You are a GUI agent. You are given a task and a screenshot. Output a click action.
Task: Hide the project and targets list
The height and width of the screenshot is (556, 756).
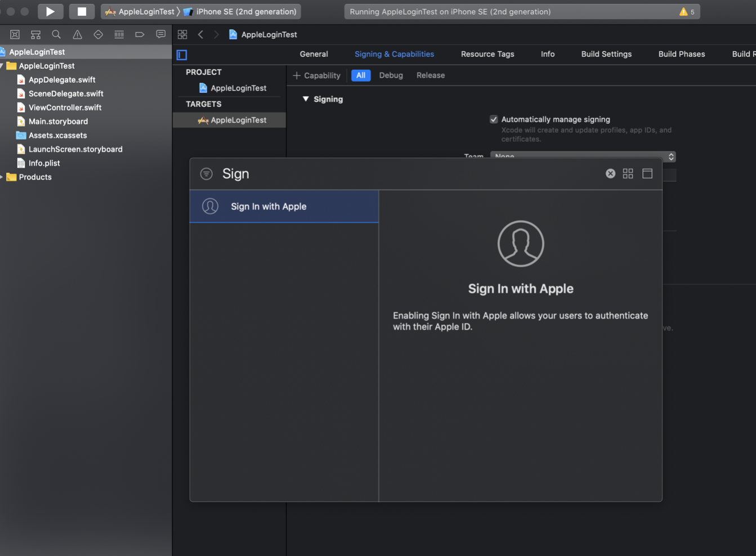click(182, 55)
